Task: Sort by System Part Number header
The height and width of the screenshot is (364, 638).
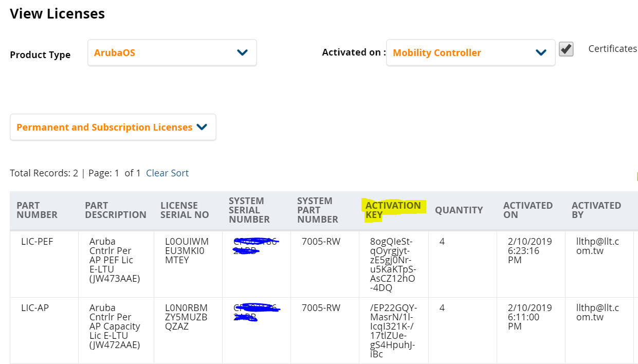Action: 318,210
